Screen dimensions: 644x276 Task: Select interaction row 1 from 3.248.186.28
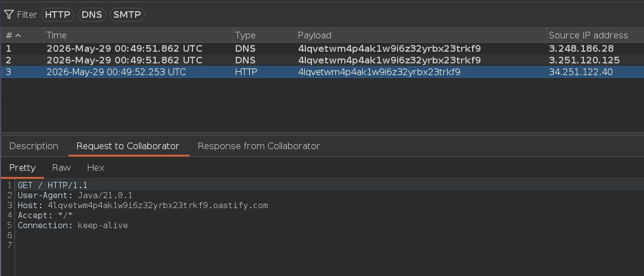pyautogui.click(x=323, y=48)
